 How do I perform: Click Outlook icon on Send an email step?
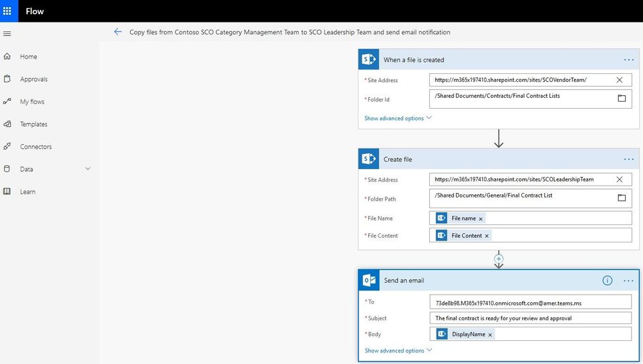pyautogui.click(x=369, y=280)
